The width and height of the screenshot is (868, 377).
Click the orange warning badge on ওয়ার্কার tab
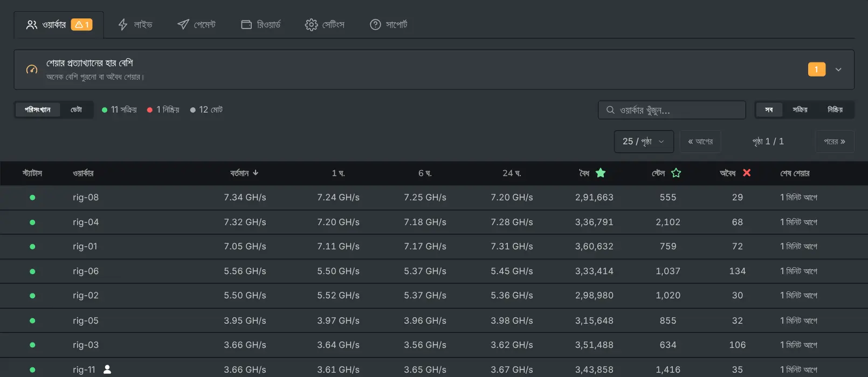click(x=82, y=25)
